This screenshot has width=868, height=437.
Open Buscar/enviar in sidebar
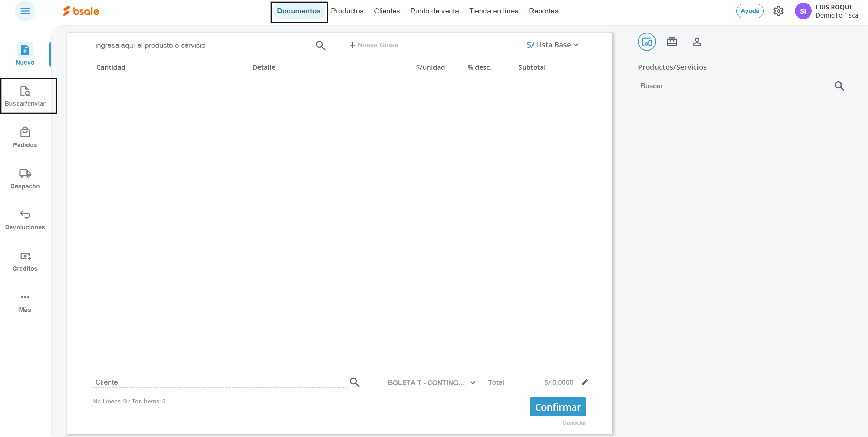[25, 96]
